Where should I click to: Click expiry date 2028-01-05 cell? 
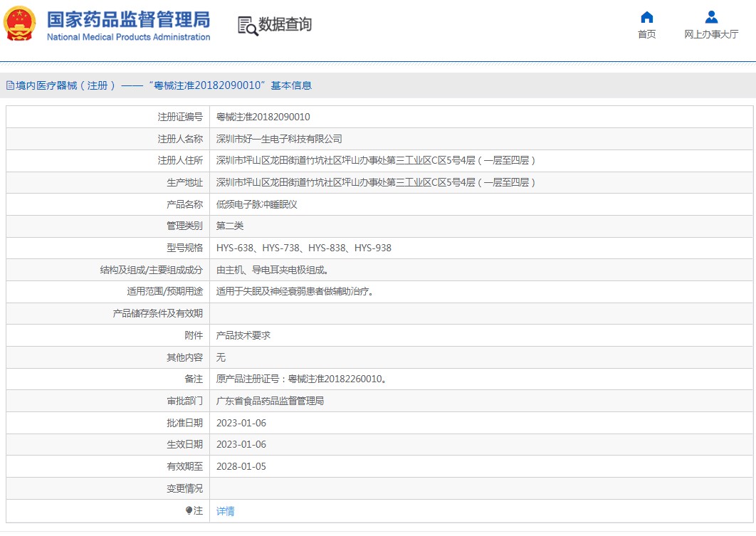pyautogui.click(x=241, y=466)
